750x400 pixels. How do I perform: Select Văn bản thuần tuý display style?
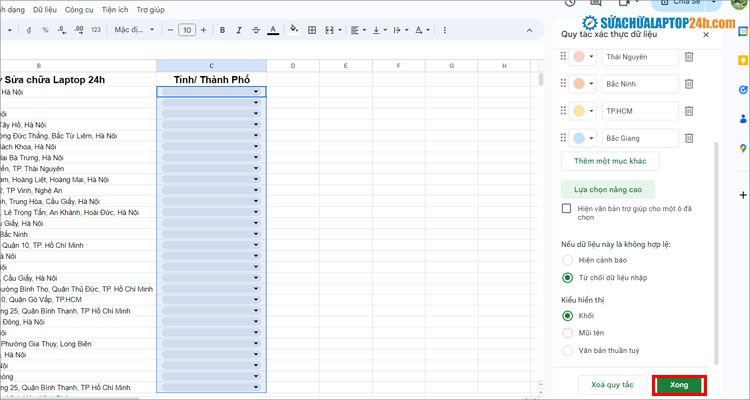pos(567,351)
